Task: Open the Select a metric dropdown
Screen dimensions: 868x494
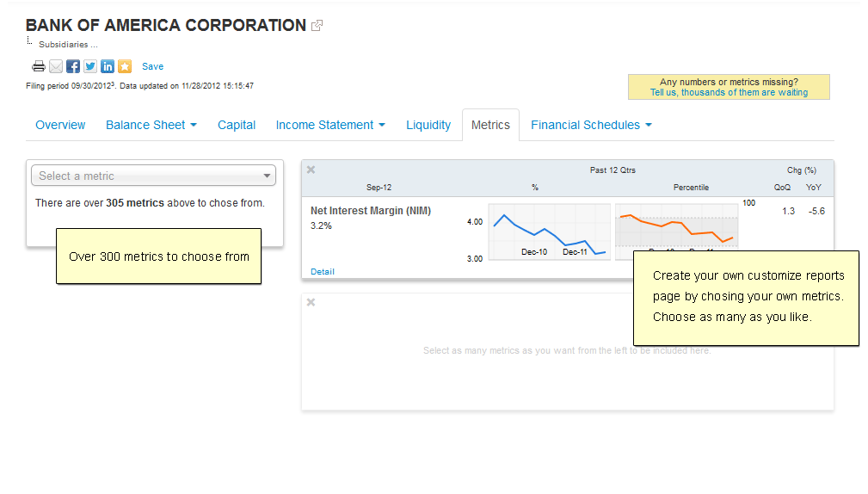Action: (x=154, y=176)
